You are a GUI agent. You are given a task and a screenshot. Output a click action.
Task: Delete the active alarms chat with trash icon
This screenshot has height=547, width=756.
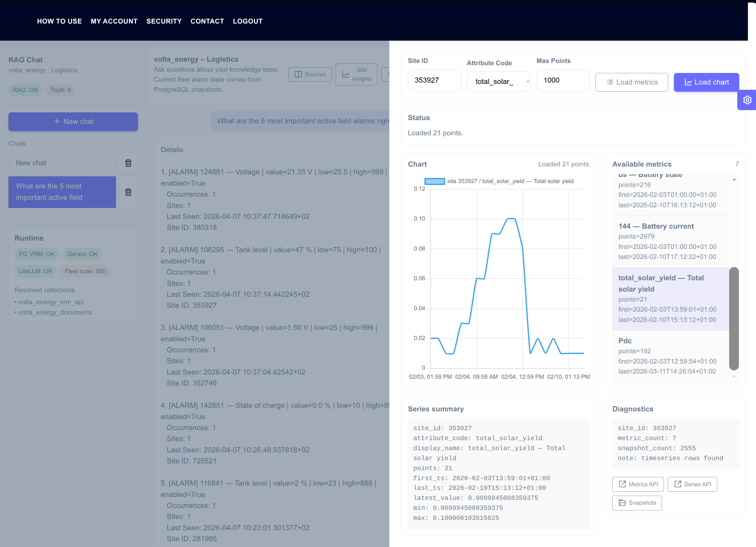point(128,192)
